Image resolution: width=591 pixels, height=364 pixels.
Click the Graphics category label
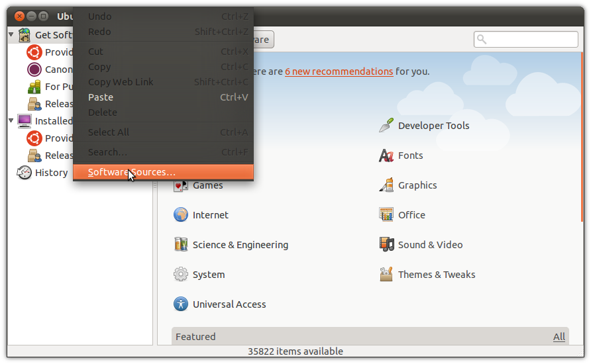click(417, 185)
